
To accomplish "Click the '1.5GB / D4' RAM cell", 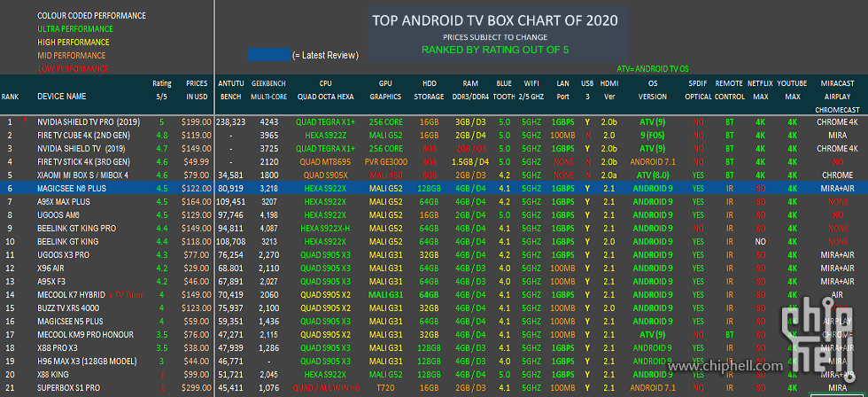I will click(469, 161).
